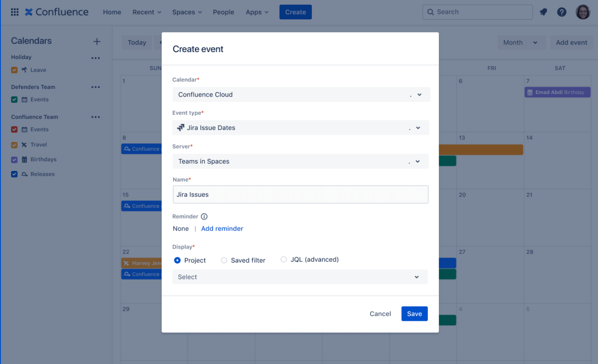Viewport: 598px width, 364px height.
Task: Open the help question mark icon
Action: tap(561, 12)
